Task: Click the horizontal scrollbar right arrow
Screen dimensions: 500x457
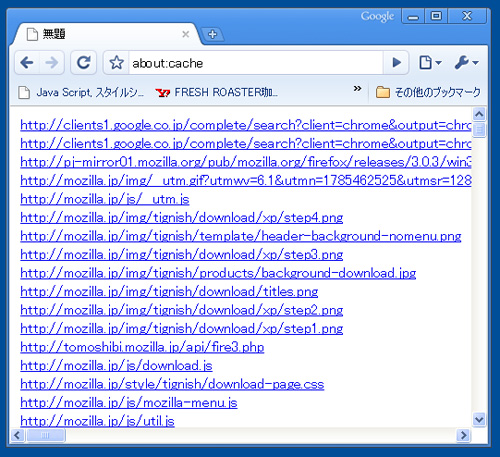Action: pos(463,435)
